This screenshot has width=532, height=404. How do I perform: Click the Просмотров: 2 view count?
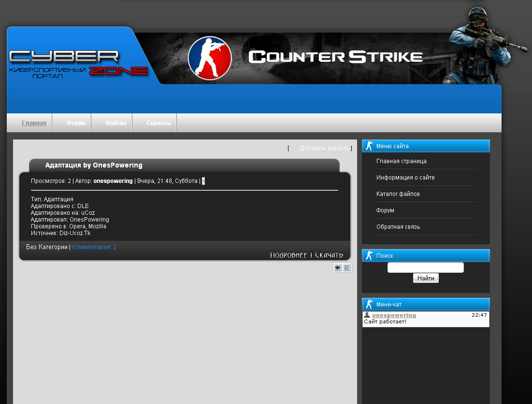51,181
